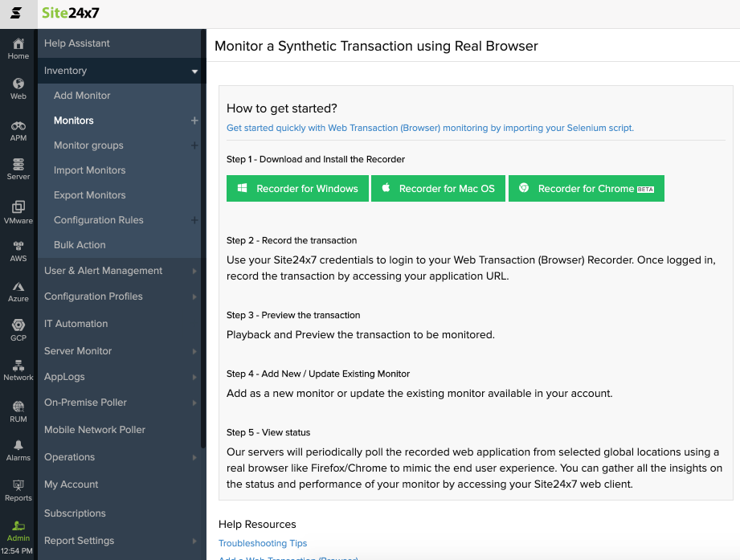Select the GCP icon
The image size is (740, 560).
[18, 329]
